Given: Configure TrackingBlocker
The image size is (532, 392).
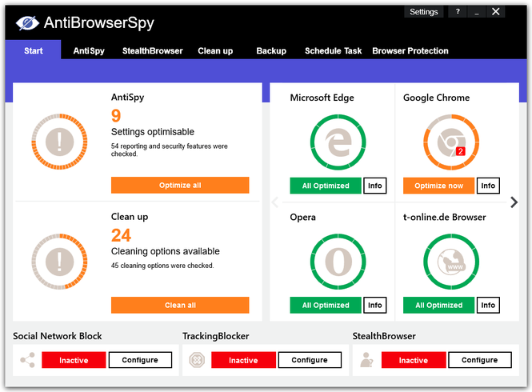Looking at the screenshot, I should (x=310, y=360).
